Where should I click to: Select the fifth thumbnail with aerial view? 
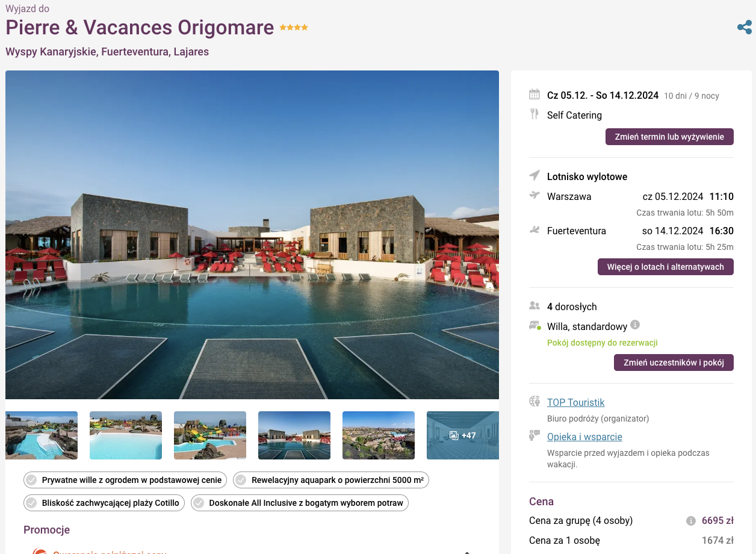click(x=379, y=435)
